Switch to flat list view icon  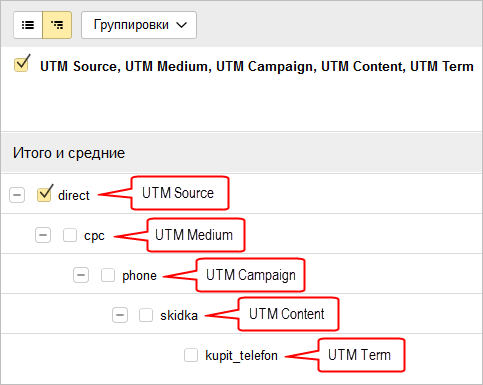[x=28, y=25]
